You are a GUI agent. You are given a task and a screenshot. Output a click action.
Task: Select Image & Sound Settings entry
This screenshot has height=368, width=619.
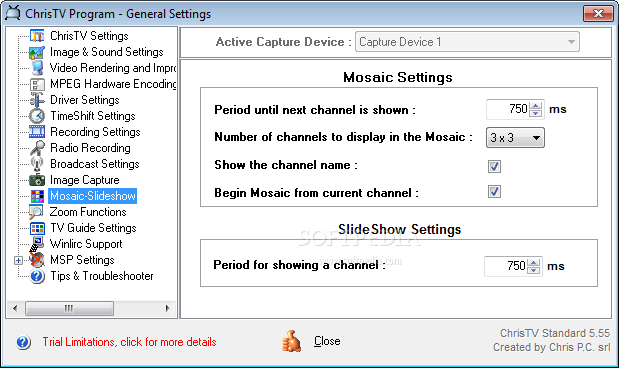[107, 52]
